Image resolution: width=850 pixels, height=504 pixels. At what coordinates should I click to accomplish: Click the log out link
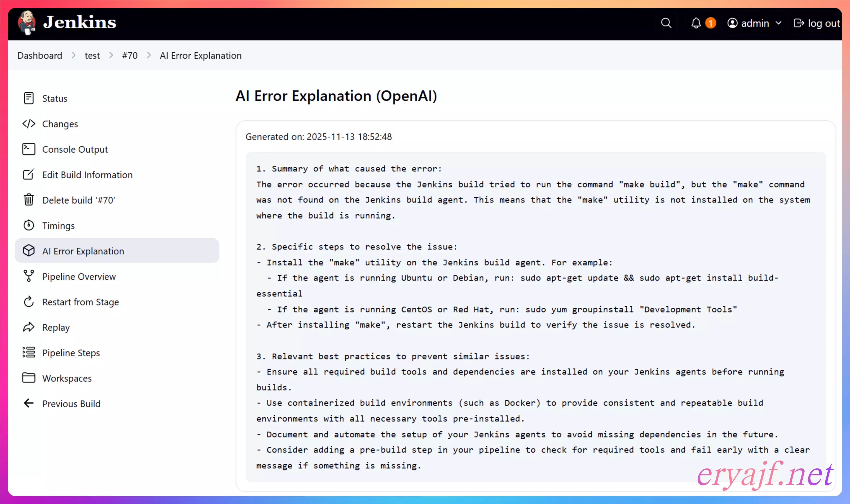817,23
